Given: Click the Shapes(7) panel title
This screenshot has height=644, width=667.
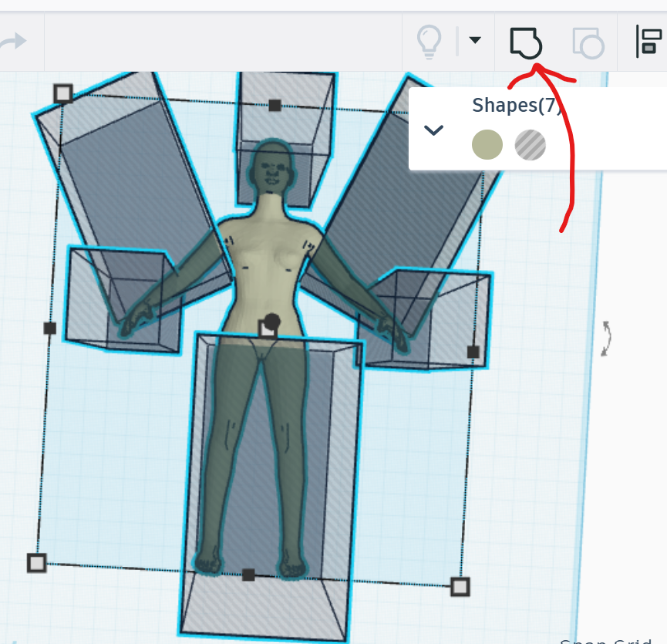Looking at the screenshot, I should 517,106.
